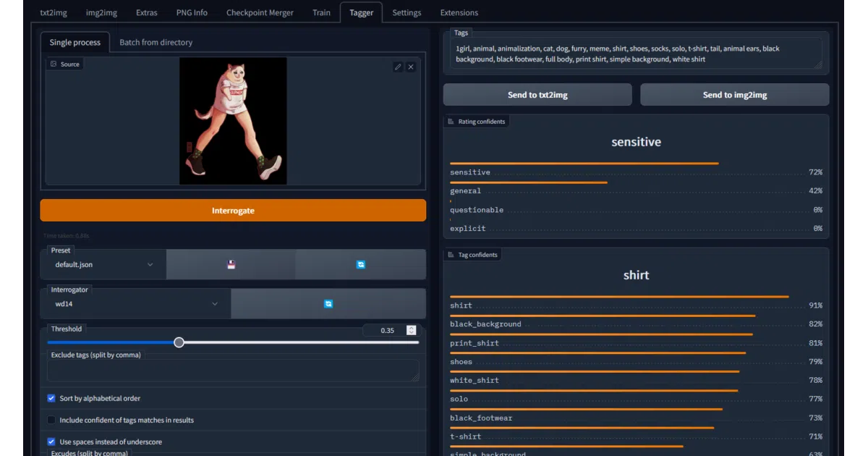Click the edit pencil icon on source image

398,67
